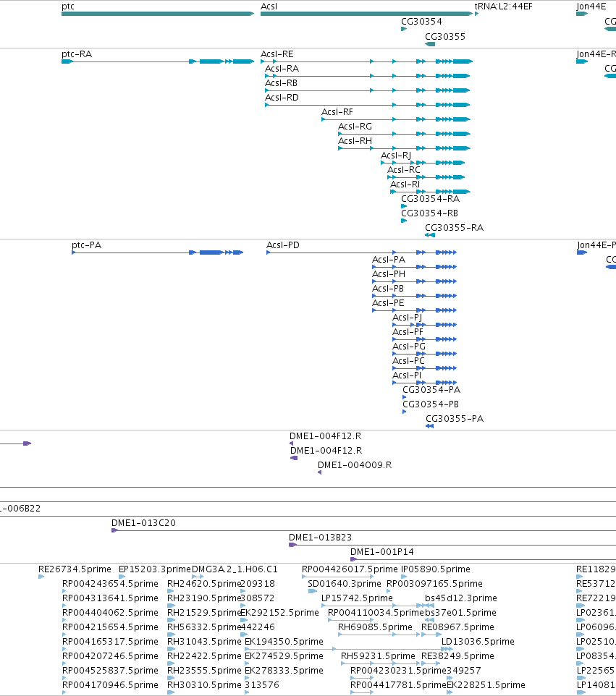Select the Acsl-RE transcript label

[277, 54]
